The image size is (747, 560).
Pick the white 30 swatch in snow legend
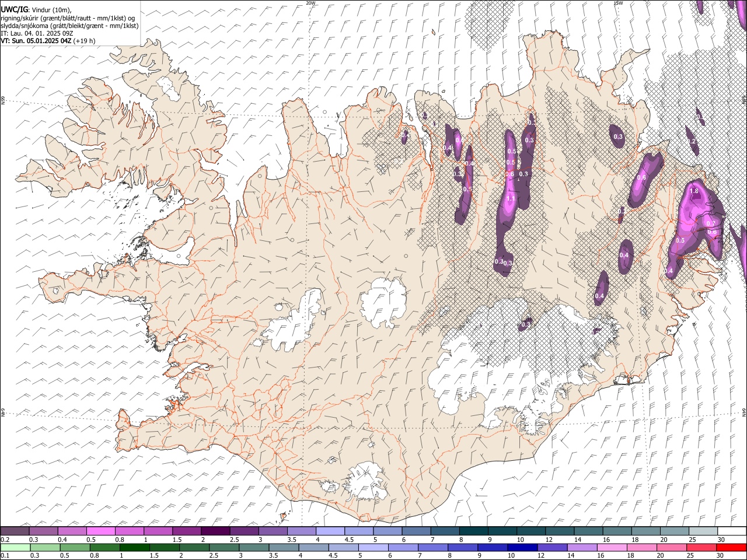coord(731,531)
